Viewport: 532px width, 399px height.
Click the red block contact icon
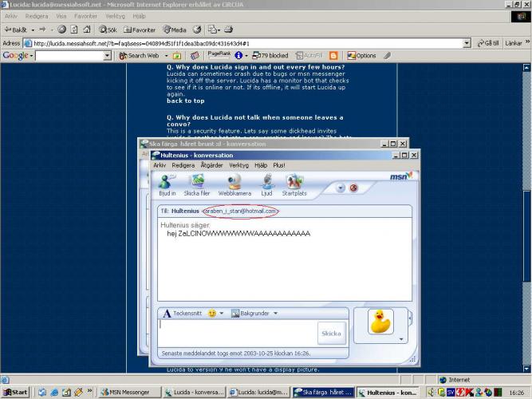point(353,188)
